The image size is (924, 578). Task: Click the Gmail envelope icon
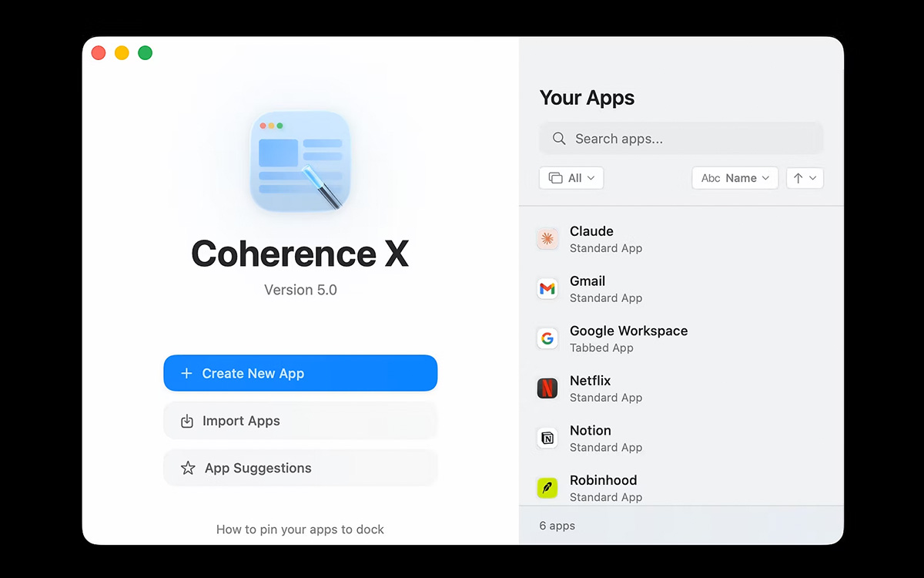(547, 289)
